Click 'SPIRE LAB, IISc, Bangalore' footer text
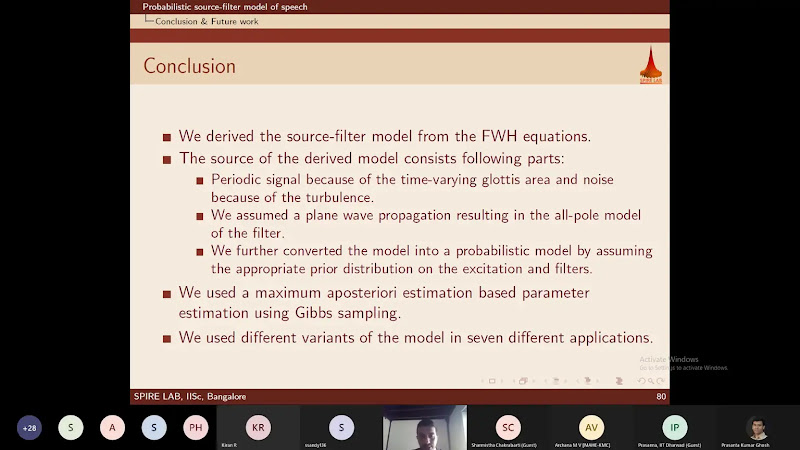800x450 pixels. click(x=190, y=396)
